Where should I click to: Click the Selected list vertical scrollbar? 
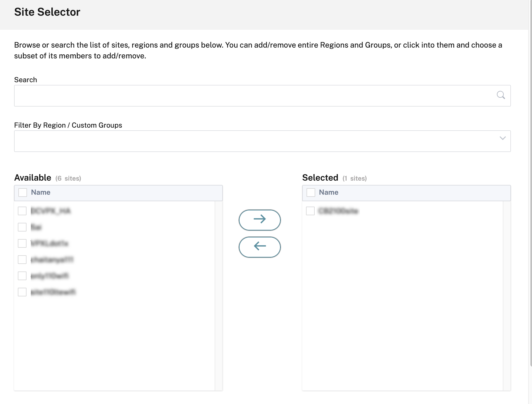pyautogui.click(x=507, y=296)
